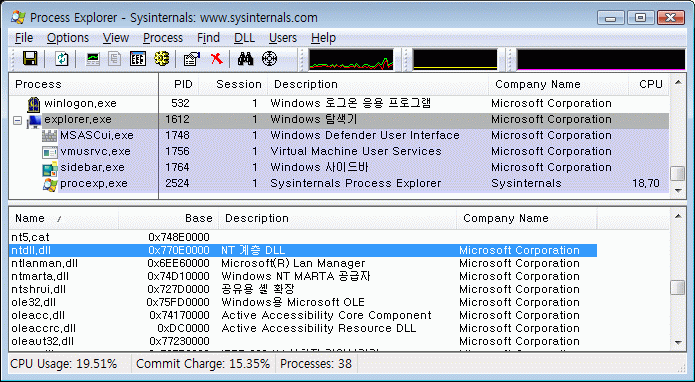Click the MSASCui.exe process icon
The height and width of the screenshot is (382, 695).
coord(49,136)
